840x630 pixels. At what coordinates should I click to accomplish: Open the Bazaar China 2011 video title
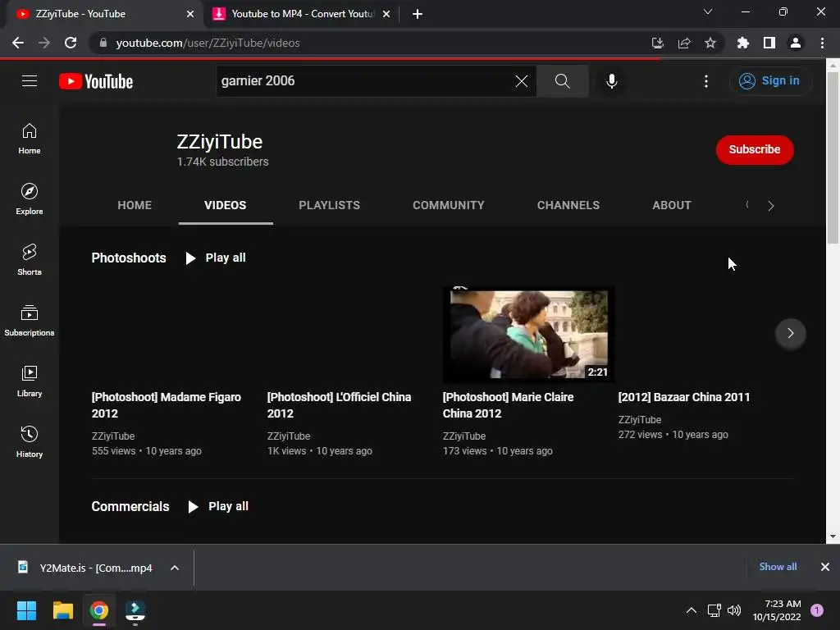pos(684,397)
